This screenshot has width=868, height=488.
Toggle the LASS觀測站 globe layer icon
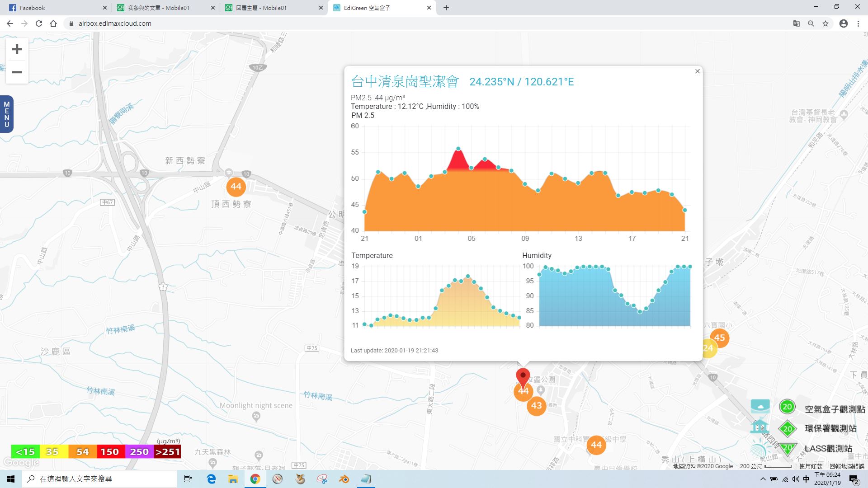point(759,449)
